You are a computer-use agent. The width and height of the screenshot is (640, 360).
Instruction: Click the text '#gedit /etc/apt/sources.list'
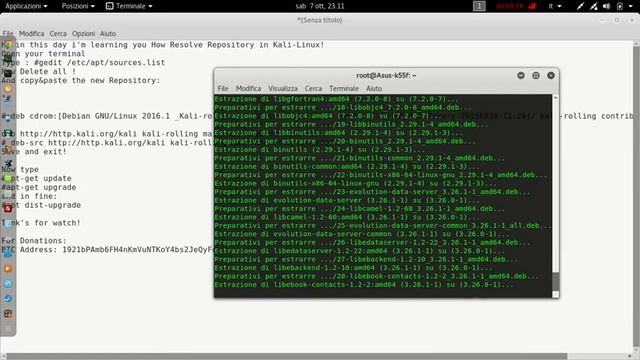(x=100, y=63)
